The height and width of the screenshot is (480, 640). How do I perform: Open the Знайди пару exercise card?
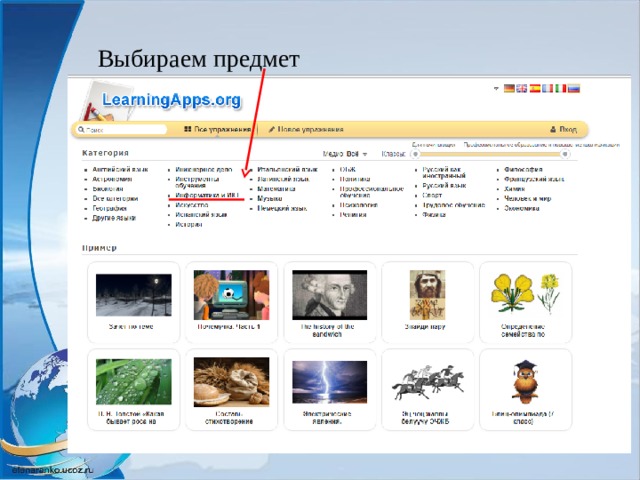(427, 302)
